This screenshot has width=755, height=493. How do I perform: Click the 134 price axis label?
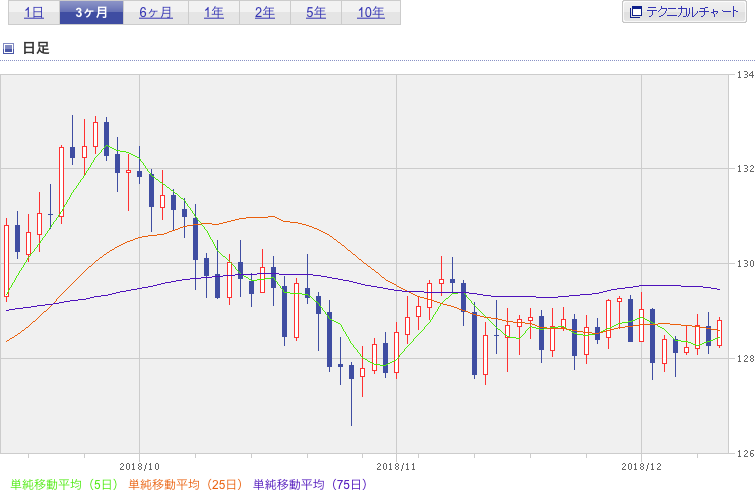click(745, 75)
